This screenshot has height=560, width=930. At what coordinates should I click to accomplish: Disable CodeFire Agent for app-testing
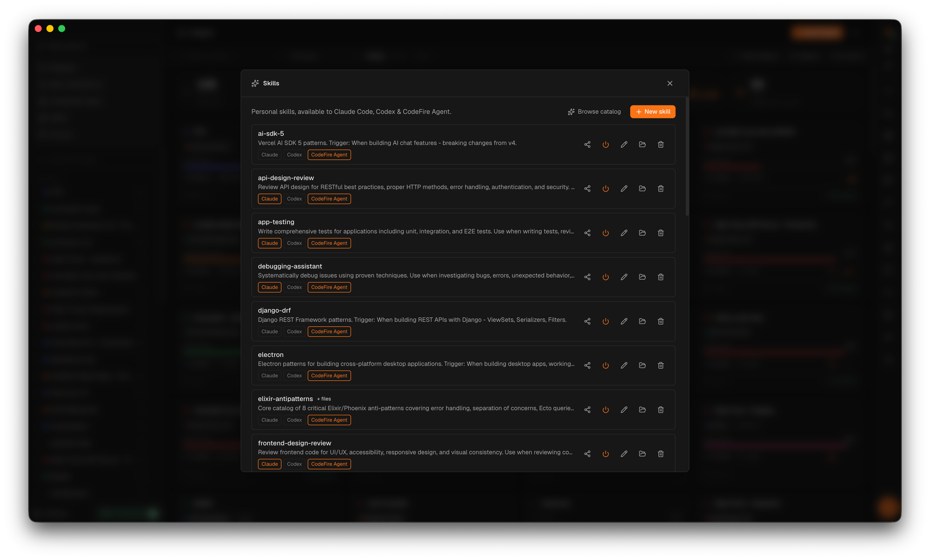(x=329, y=243)
